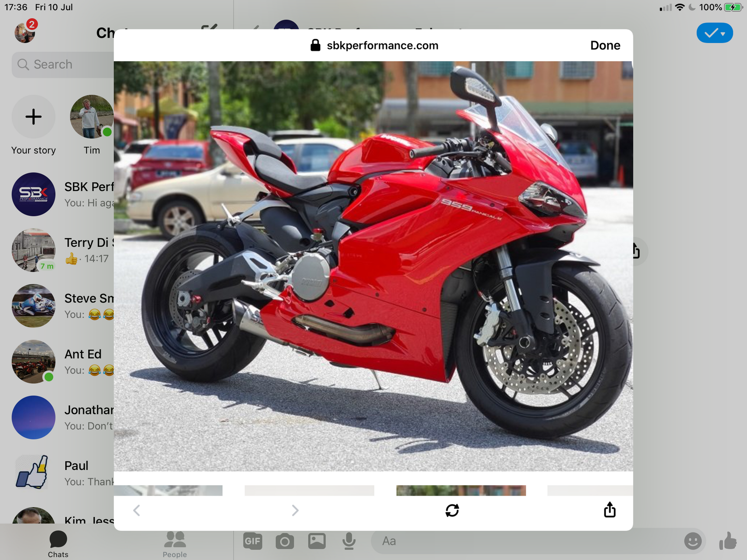Tap the Aa message input field

coord(523,541)
